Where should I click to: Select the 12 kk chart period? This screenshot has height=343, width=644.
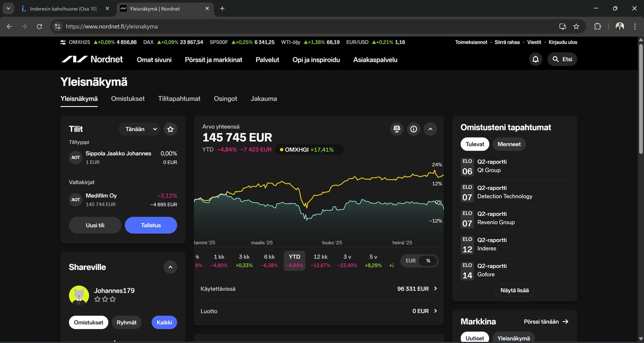tap(320, 260)
